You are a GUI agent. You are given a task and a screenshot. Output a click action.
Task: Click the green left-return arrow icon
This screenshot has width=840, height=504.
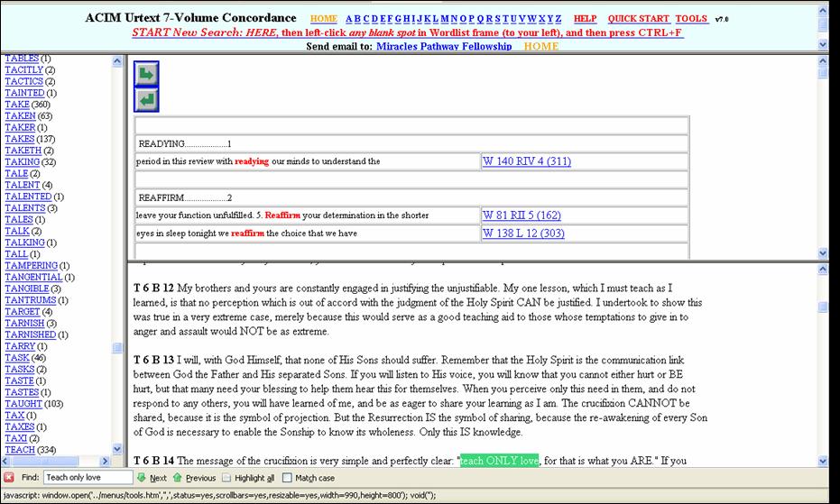click(x=147, y=98)
